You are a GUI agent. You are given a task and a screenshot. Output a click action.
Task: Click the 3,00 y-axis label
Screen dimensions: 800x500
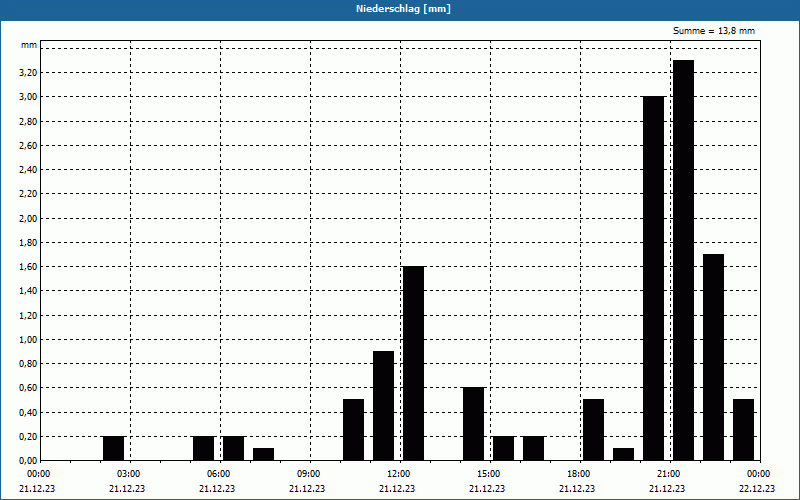pos(28,97)
